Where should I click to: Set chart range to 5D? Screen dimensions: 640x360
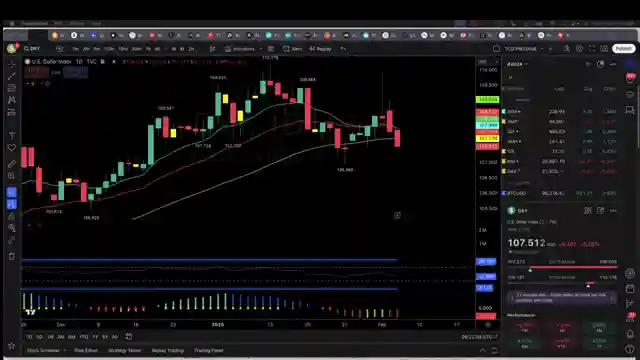coord(39,337)
